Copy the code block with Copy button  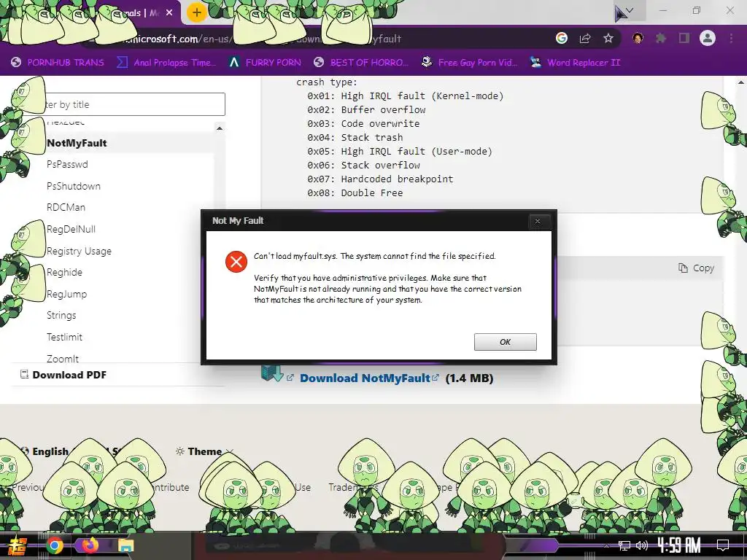696,268
